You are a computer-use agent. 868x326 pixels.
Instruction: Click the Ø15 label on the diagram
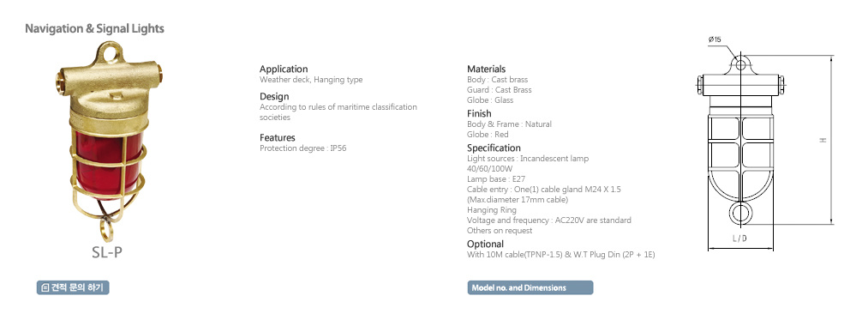714,39
